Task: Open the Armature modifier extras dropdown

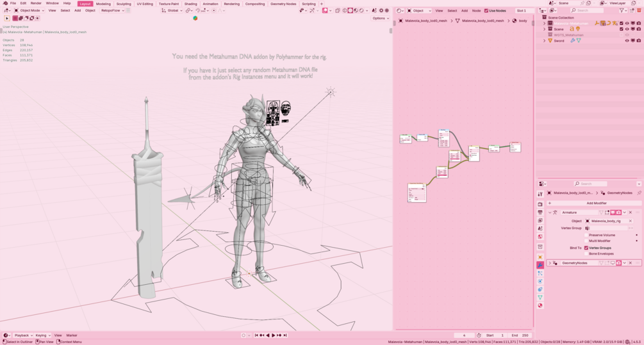Action: click(625, 213)
